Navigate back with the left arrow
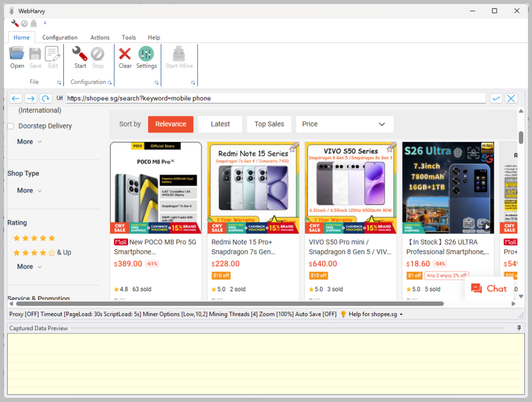 pos(15,98)
